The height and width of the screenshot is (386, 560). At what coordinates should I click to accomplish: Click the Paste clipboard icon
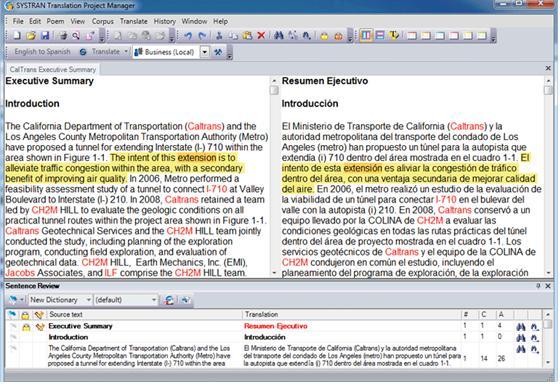(x=247, y=36)
